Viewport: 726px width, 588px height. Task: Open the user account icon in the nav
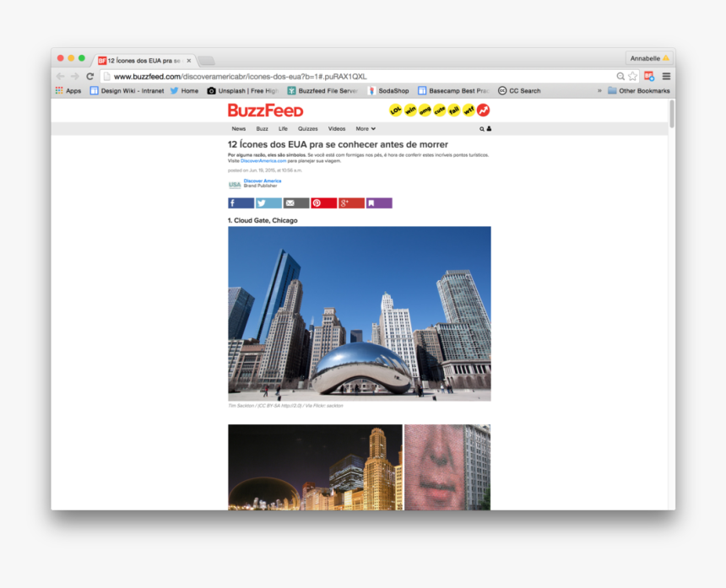point(488,128)
